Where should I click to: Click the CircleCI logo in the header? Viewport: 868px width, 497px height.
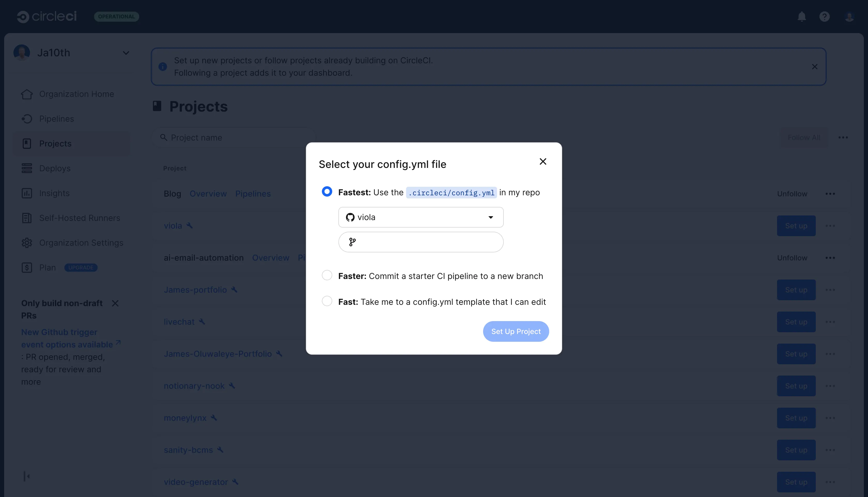[47, 16]
